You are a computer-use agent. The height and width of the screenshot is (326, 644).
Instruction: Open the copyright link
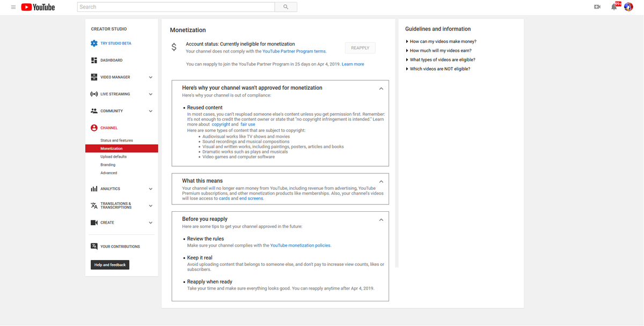tap(221, 124)
